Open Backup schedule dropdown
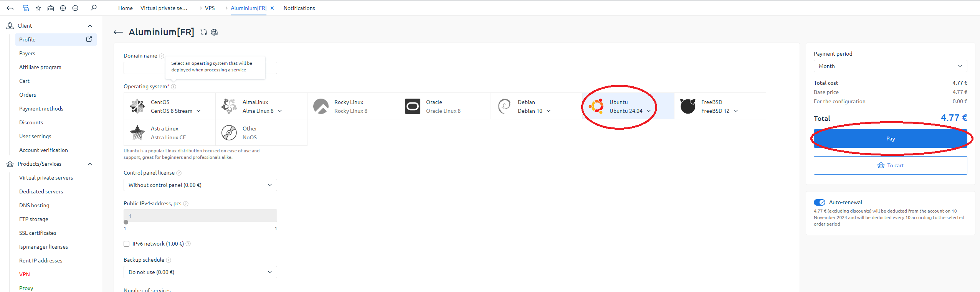This screenshot has height=292, width=980. [200, 272]
